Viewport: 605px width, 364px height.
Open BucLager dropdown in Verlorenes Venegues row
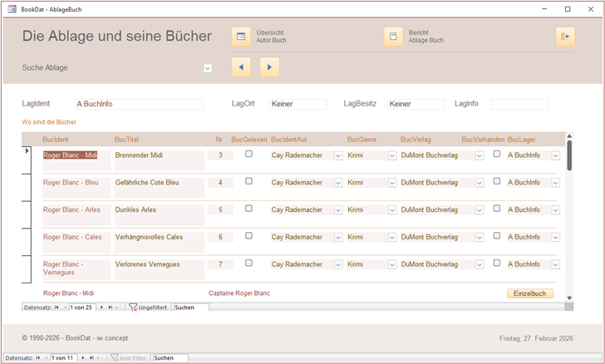(556, 265)
